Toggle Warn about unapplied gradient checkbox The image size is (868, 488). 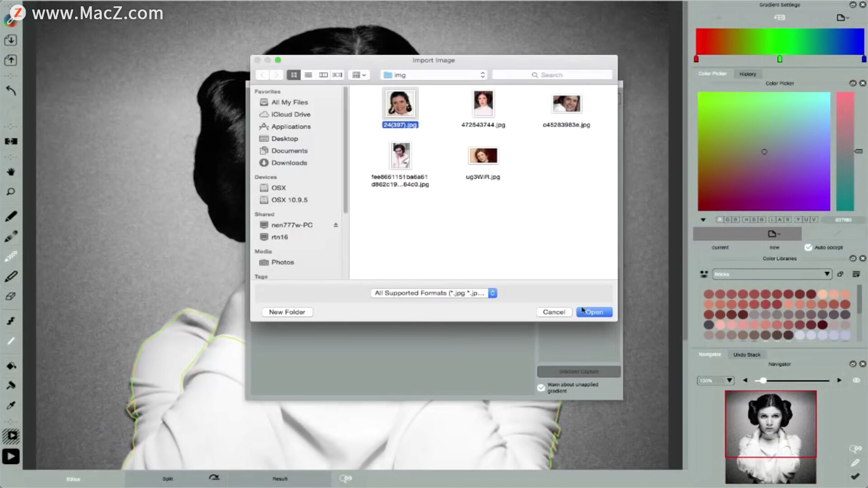coord(541,388)
